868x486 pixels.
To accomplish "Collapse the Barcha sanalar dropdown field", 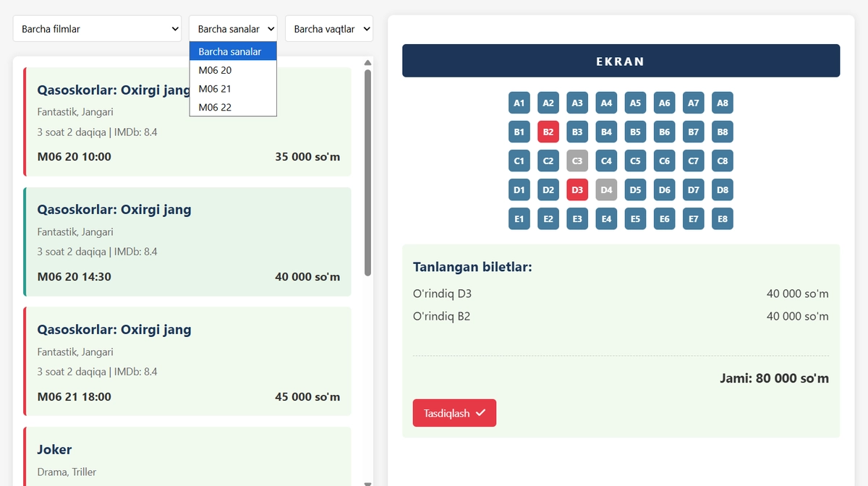I will 233,29.
